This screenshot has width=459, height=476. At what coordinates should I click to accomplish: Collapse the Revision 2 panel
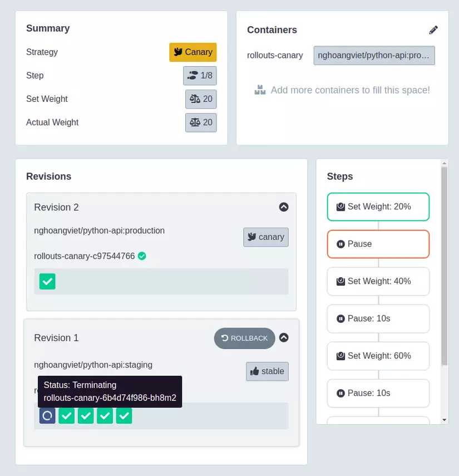pyautogui.click(x=284, y=207)
